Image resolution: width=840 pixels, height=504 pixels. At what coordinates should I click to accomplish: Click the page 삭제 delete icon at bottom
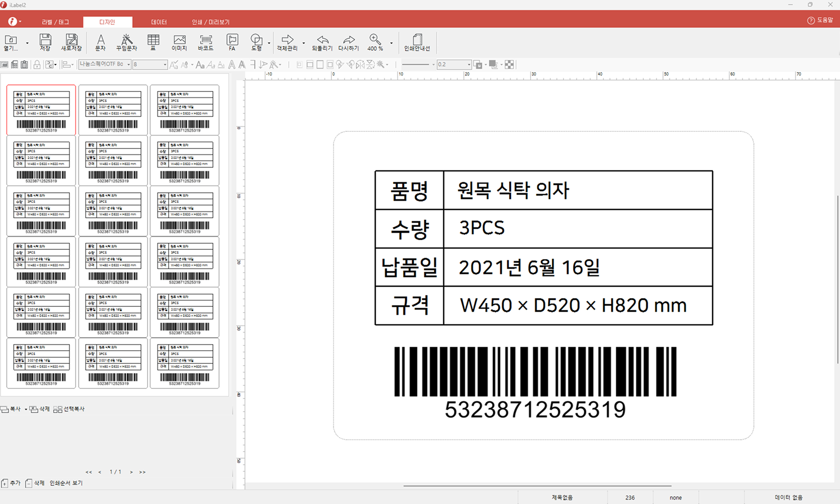click(x=29, y=483)
